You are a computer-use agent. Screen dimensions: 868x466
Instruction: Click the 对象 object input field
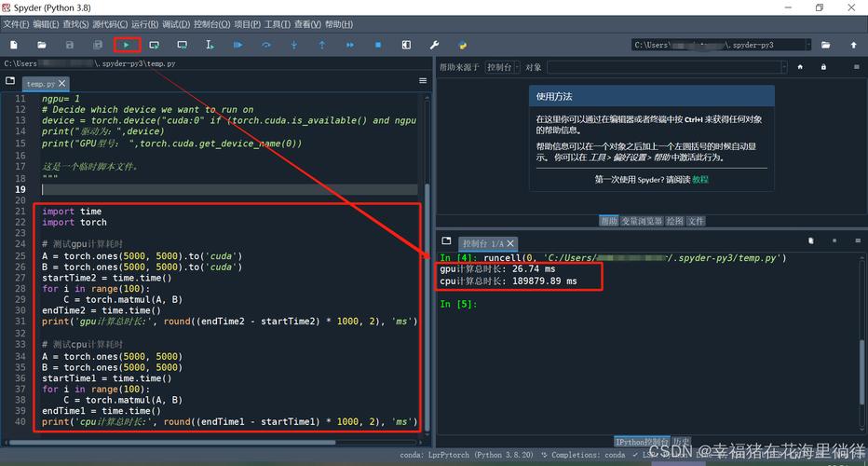(664, 67)
